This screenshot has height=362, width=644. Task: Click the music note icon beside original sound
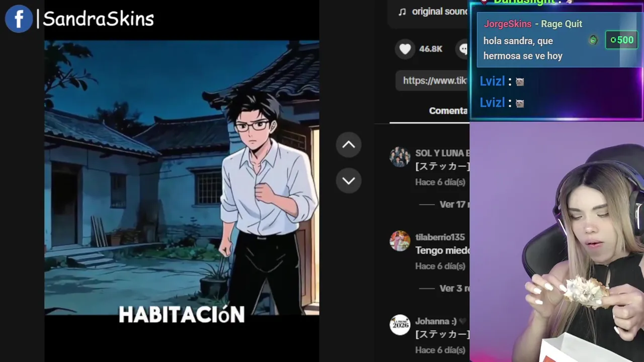[402, 12]
